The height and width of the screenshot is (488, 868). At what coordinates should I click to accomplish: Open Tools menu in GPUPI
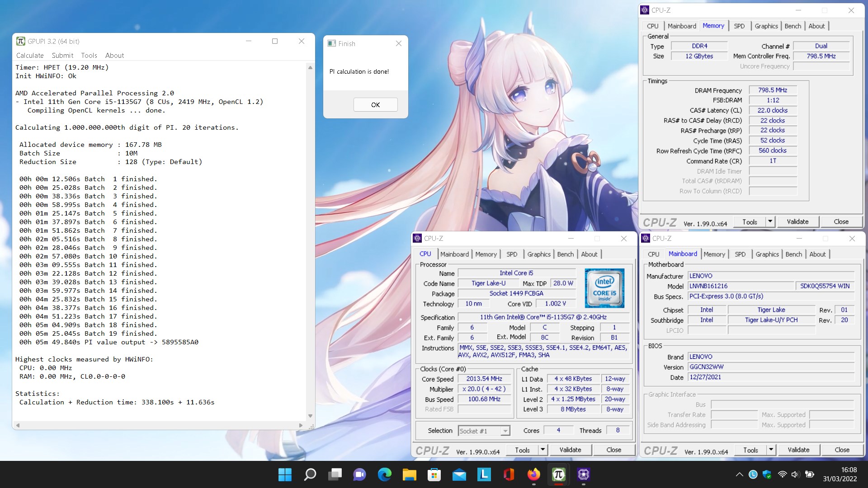[x=89, y=55]
